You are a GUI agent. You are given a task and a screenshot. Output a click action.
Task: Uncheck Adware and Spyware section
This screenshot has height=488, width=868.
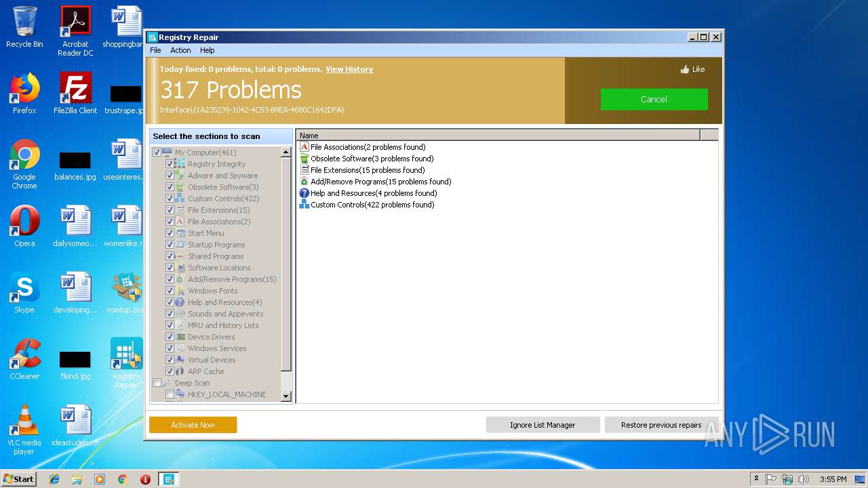[170, 176]
